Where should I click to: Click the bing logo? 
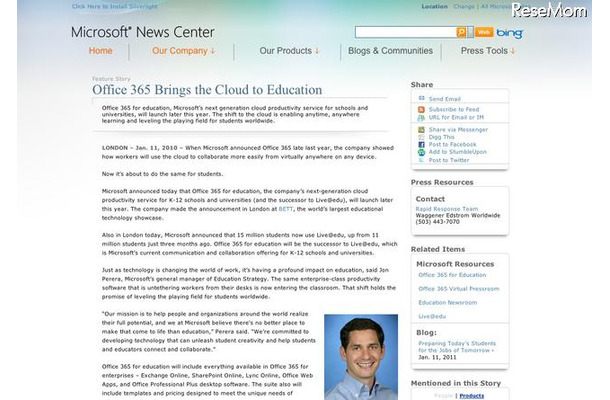(x=509, y=33)
